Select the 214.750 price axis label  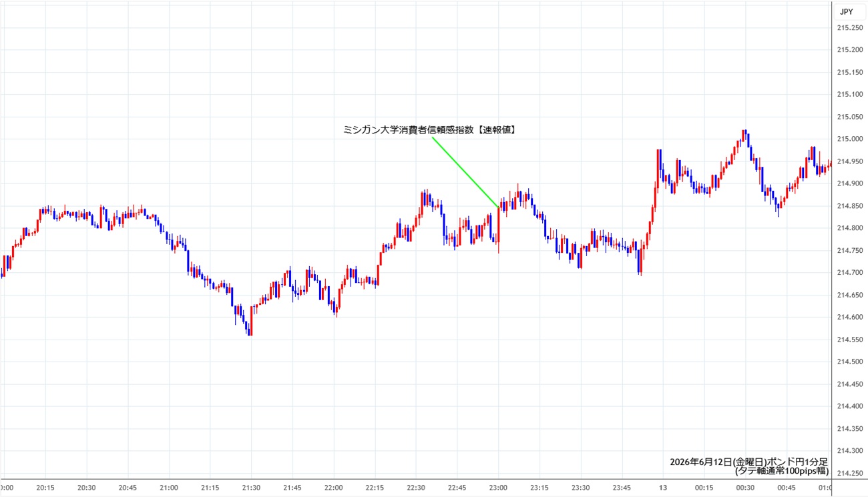850,250
